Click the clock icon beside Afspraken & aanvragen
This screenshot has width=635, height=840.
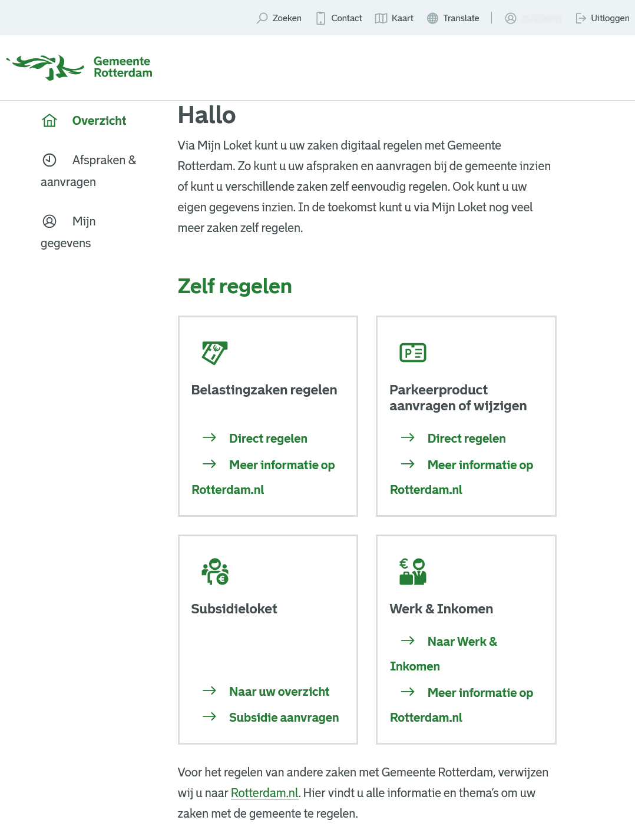pyautogui.click(x=49, y=160)
